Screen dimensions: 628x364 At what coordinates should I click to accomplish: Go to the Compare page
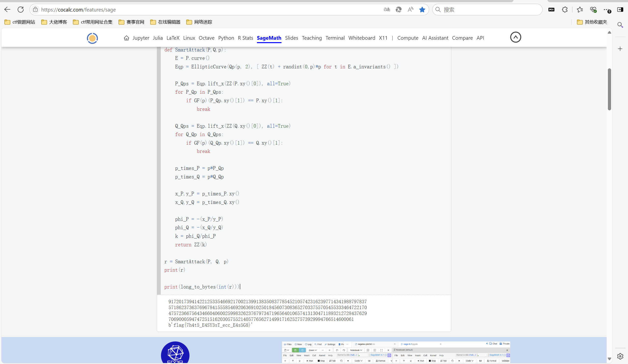pyautogui.click(x=462, y=38)
